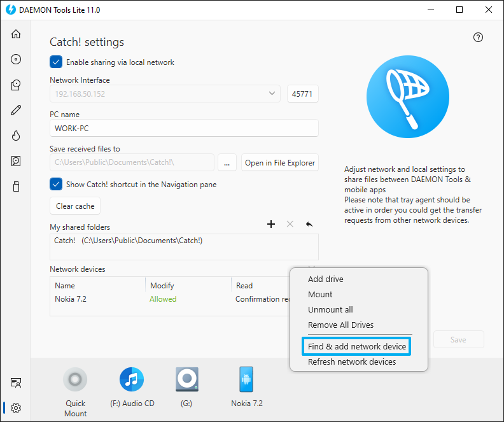
Task: Click the Name column header
Action: pos(65,285)
